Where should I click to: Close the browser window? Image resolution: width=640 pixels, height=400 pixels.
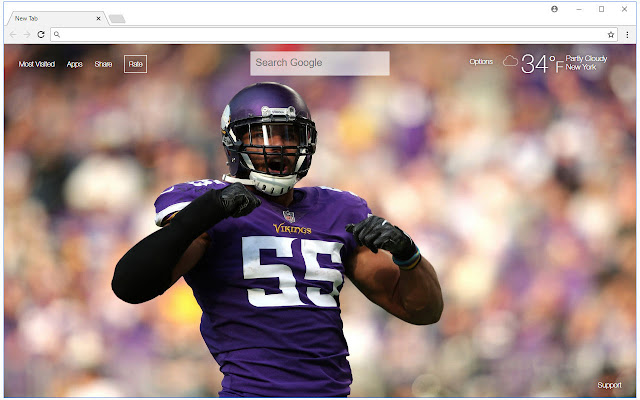click(624, 9)
